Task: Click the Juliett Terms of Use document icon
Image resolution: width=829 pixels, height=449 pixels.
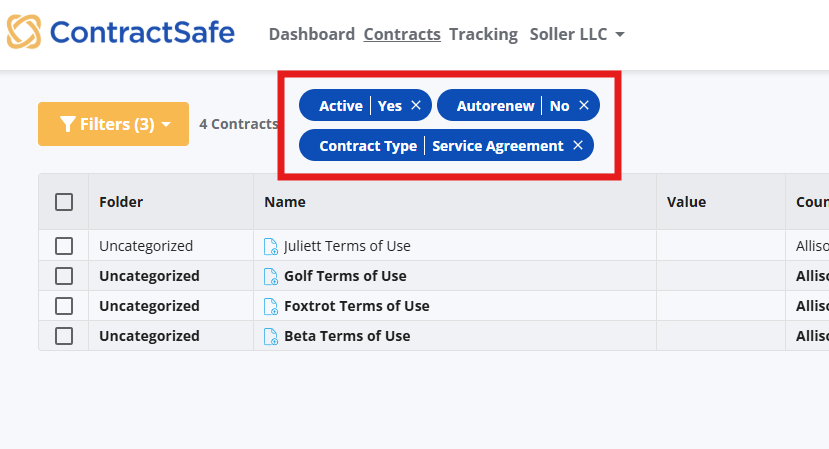Action: (270, 246)
